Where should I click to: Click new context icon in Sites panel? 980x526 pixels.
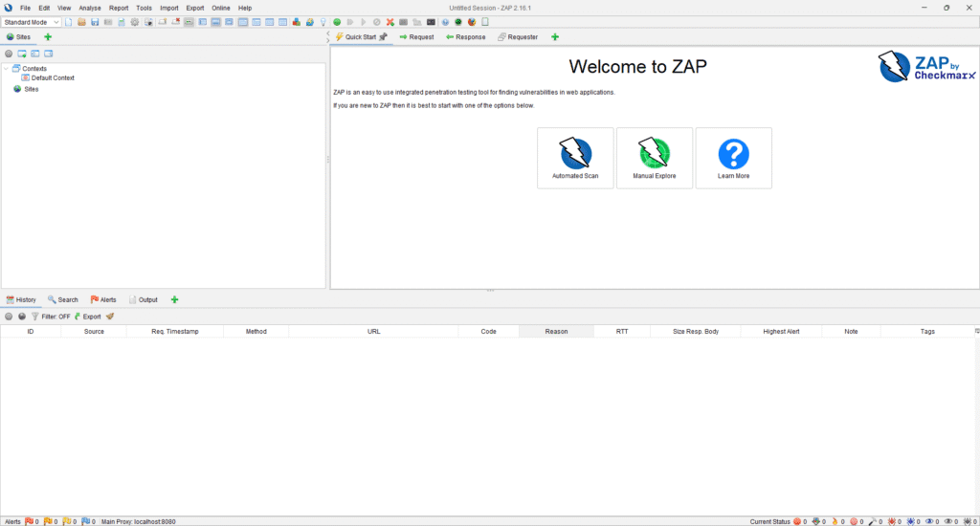coord(22,54)
